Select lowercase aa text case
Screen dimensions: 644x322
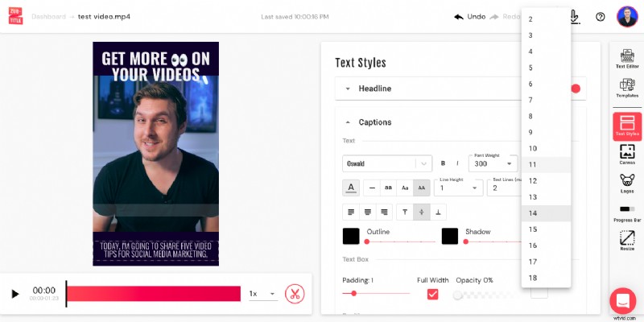coord(388,188)
